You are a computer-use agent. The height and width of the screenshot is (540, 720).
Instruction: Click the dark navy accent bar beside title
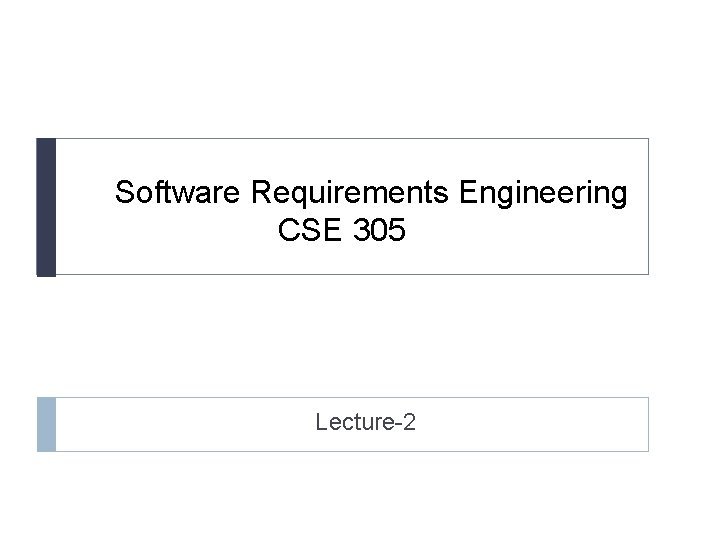(46, 206)
